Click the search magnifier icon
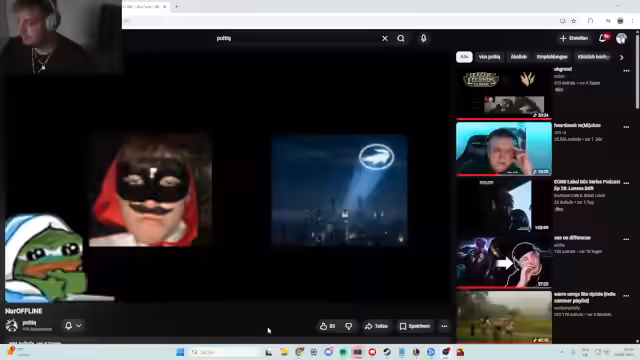Image resolution: width=640 pixels, height=360 pixels. click(x=401, y=38)
